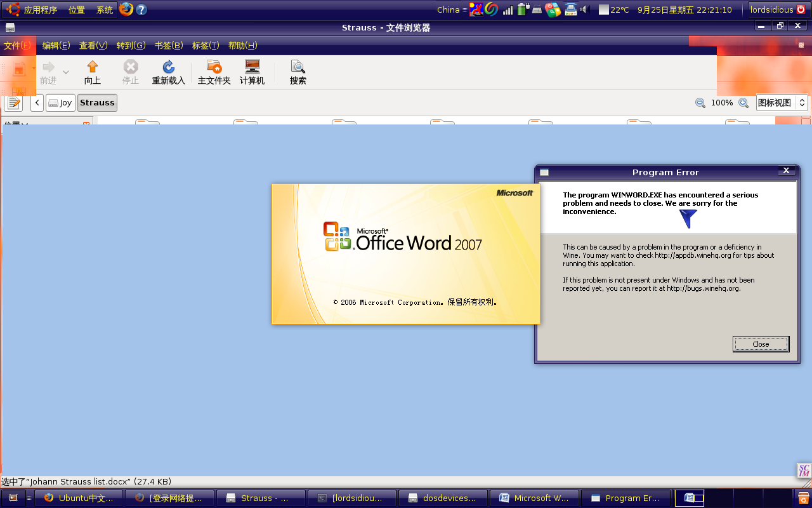
Task: Open the swirl-shaped tray icon
Action: pos(492,10)
